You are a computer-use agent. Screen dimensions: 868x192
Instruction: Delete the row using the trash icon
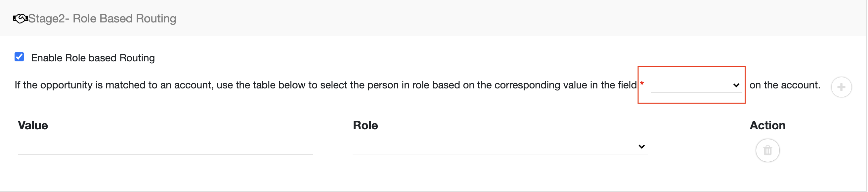click(768, 150)
